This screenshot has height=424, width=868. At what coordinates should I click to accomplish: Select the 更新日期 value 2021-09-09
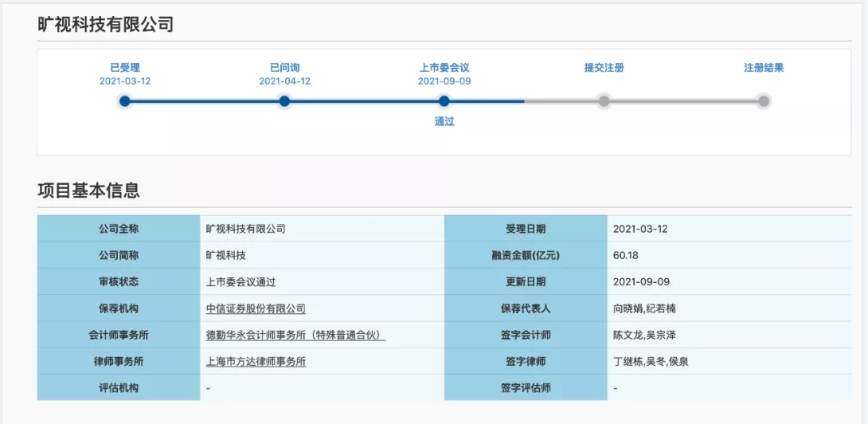click(x=642, y=282)
